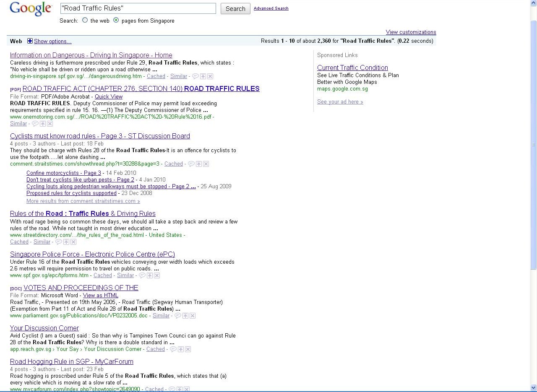Click the See your ad here link

click(340, 102)
